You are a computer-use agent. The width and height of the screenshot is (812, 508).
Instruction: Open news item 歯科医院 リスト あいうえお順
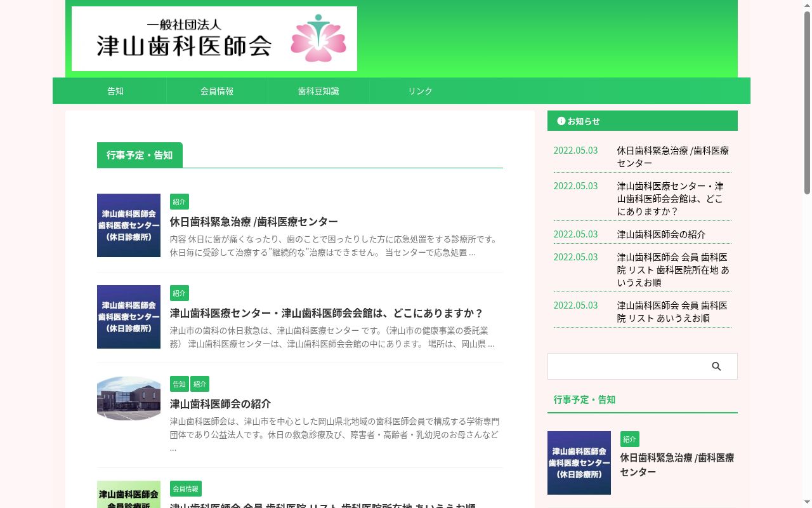pyautogui.click(x=672, y=312)
